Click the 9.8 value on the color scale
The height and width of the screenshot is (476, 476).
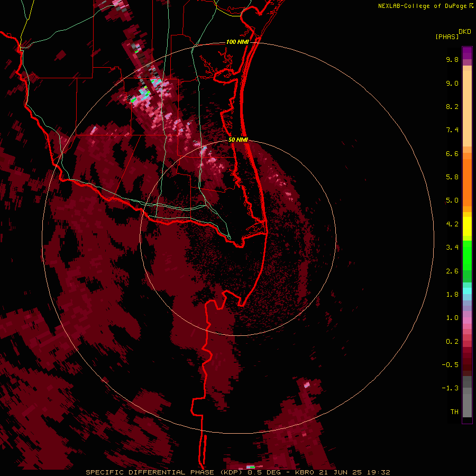[x=452, y=59]
